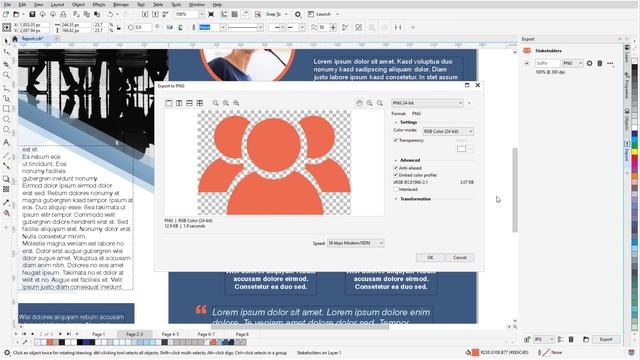Open the Color mode RGB Color dropdown
The height and width of the screenshot is (360, 640).
pos(448,131)
